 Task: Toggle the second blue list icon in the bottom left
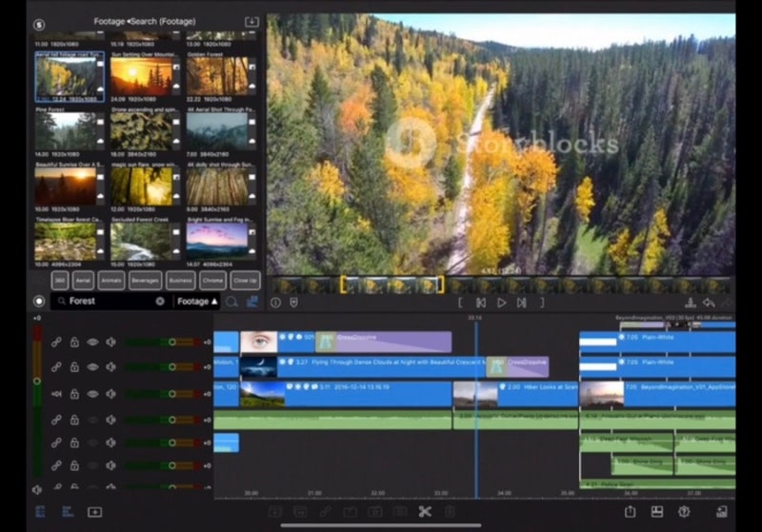pos(67,512)
